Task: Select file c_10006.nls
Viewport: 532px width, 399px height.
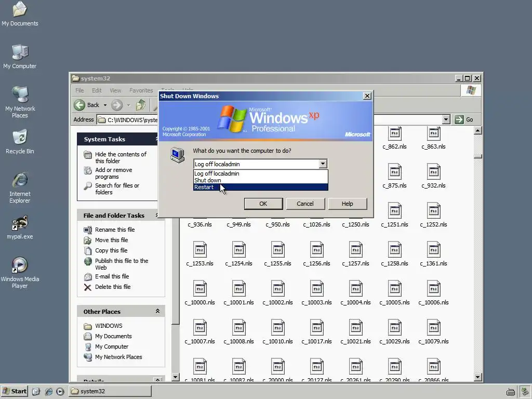Action: (x=434, y=293)
